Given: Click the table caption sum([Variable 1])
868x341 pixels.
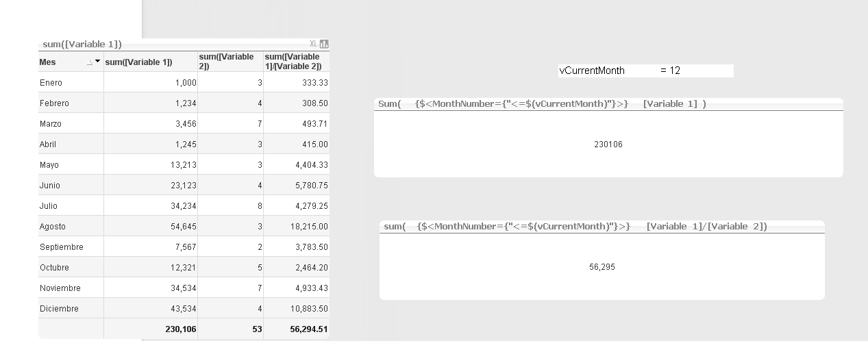Looking at the screenshot, I should click(x=82, y=45).
